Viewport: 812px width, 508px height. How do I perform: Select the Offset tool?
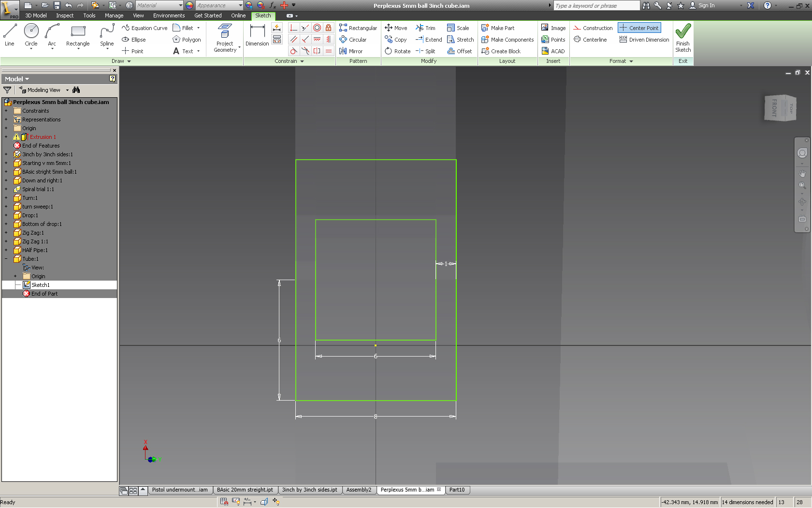[x=460, y=51]
